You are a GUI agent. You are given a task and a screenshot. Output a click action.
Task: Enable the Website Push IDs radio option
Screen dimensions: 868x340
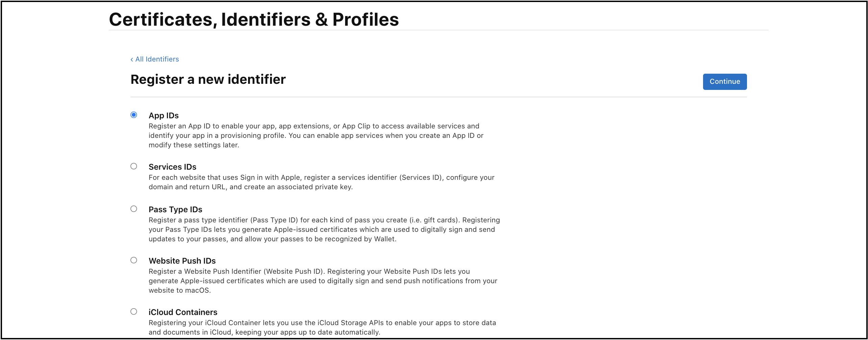pyautogui.click(x=134, y=260)
